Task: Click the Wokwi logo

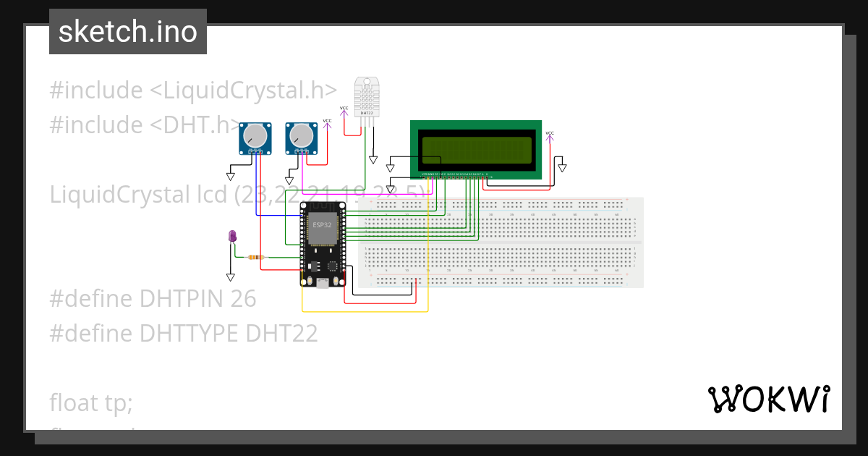Action: [x=769, y=399]
